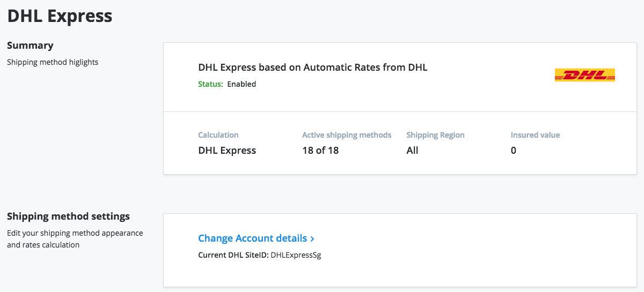Viewport: 644px width, 292px height.
Task: Click the Calculation column label
Action: (218, 135)
